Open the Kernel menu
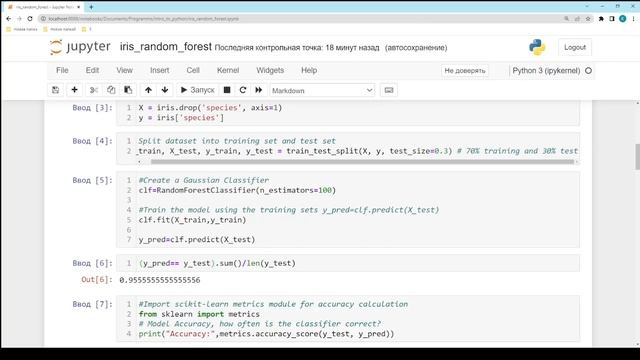640x360 pixels. [228, 70]
